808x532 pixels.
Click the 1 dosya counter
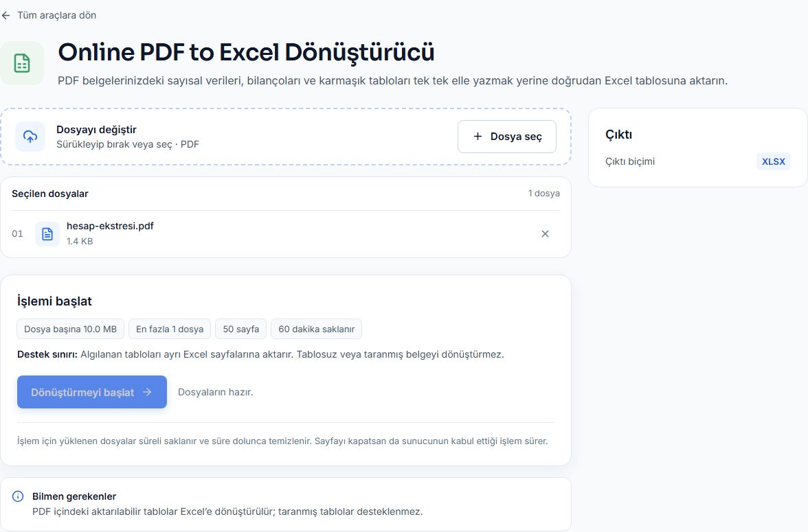pyautogui.click(x=543, y=194)
